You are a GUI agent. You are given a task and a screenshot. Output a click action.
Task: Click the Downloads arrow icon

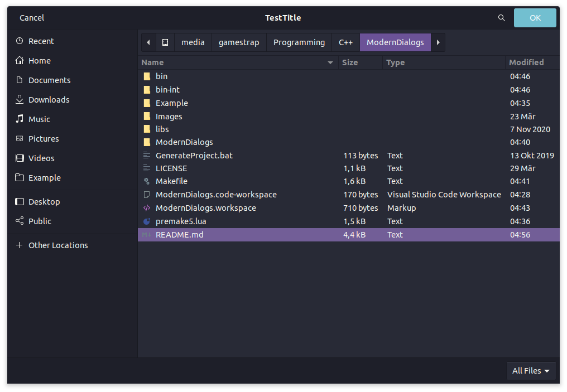(x=20, y=99)
